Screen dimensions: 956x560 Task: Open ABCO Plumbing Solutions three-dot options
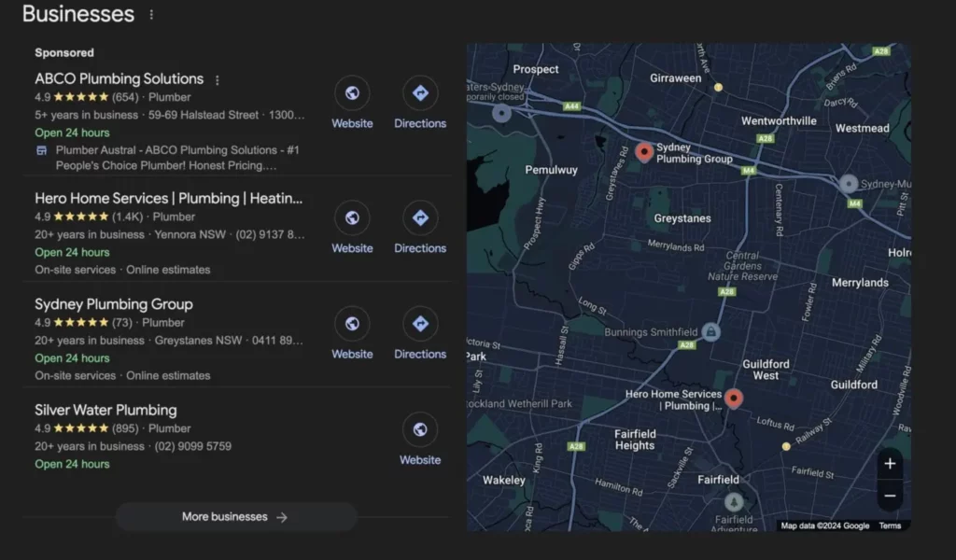[217, 80]
